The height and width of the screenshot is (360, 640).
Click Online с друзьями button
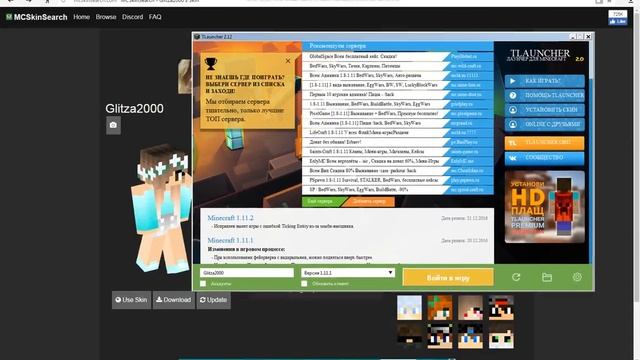544,124
